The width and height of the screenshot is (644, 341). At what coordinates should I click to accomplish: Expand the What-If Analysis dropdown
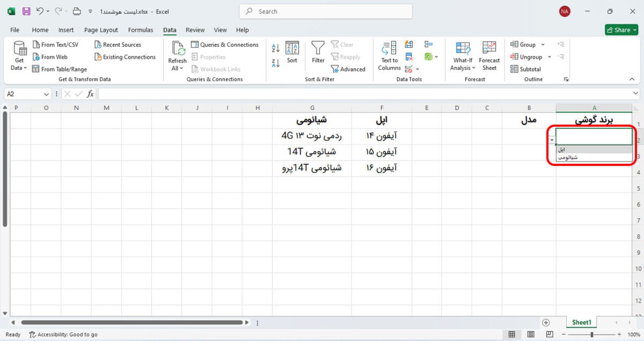[463, 68]
